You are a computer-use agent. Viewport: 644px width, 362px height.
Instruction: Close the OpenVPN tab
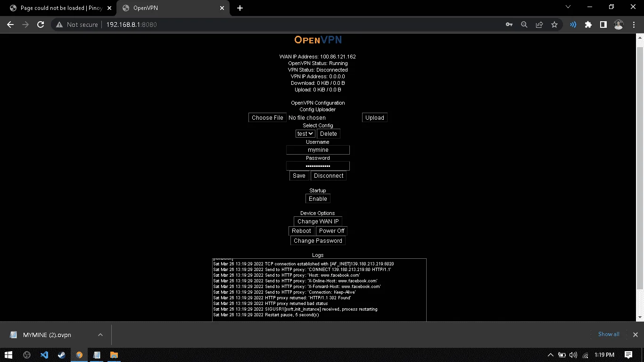[x=221, y=8]
